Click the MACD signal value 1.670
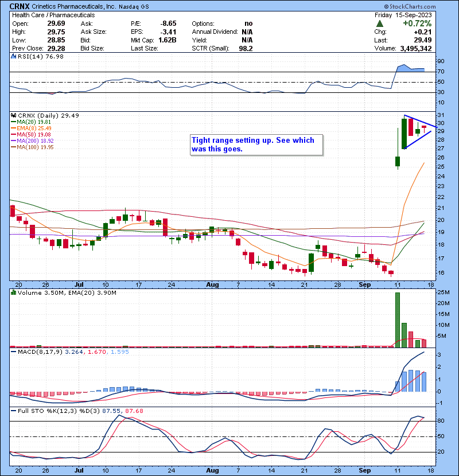The width and height of the screenshot is (459, 476). (98, 352)
